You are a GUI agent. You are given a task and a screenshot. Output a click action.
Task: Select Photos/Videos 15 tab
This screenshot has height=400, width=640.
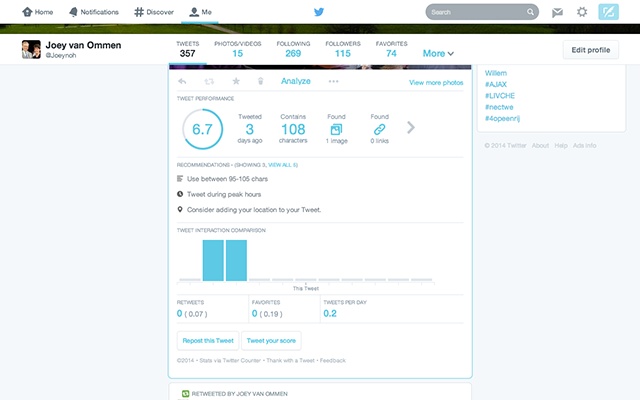point(238,49)
